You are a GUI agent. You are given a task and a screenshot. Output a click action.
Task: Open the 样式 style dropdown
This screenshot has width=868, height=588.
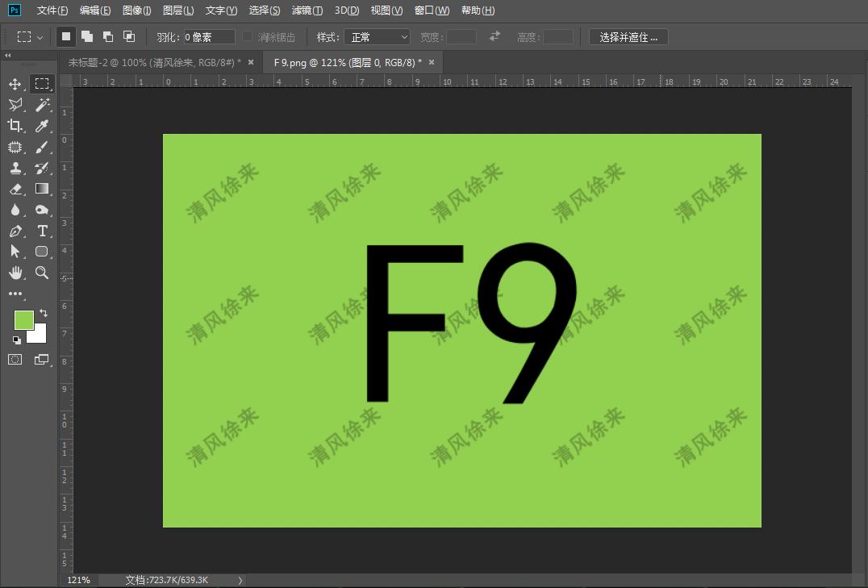(x=377, y=37)
